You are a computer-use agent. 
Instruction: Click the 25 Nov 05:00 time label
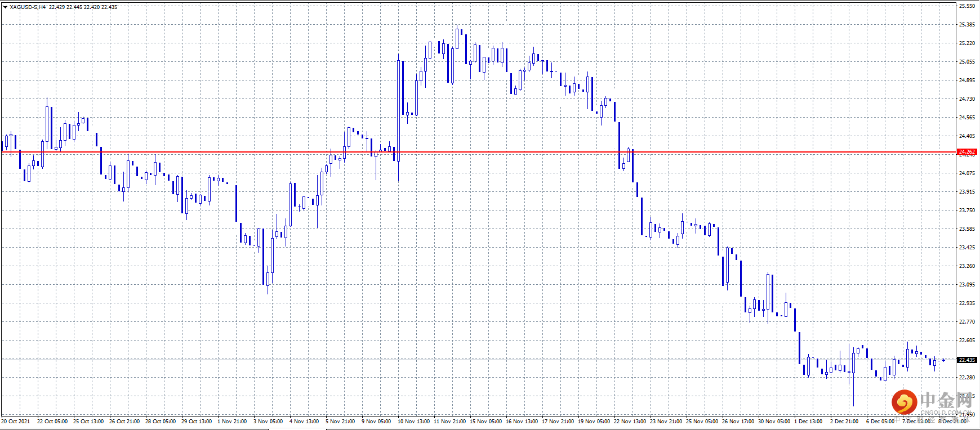pyautogui.click(x=702, y=422)
